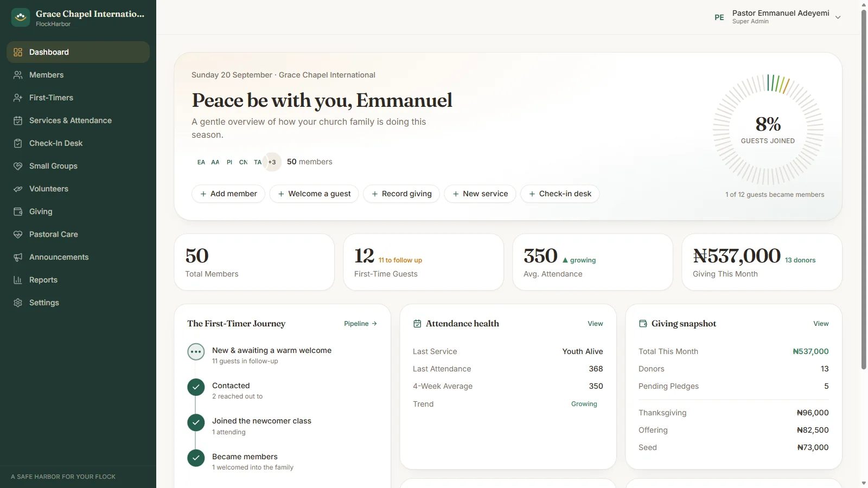
Task: Click the Small Groups heart icon
Action: point(18,166)
